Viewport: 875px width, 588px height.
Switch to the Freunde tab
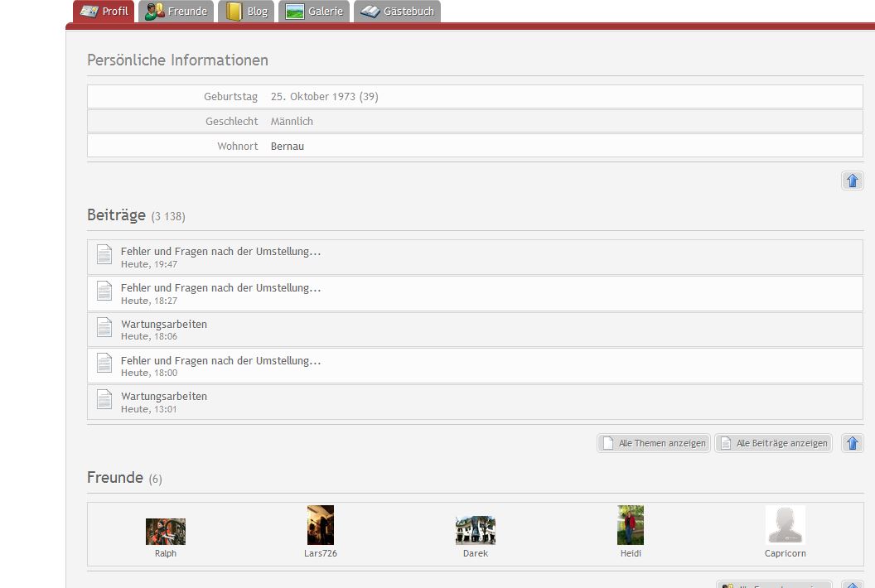[176, 12]
